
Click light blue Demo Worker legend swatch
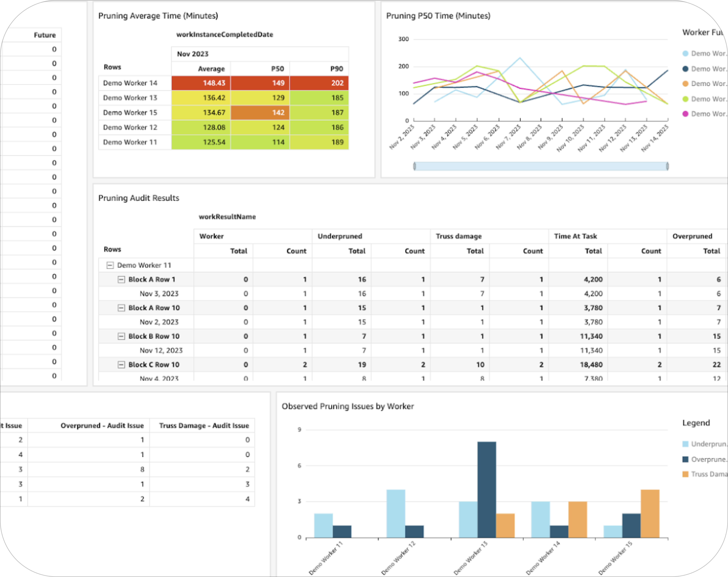[685, 53]
